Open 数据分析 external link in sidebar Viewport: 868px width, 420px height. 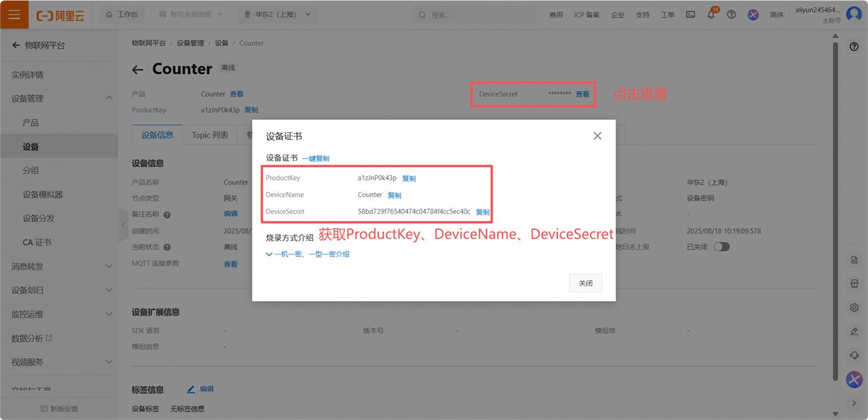click(32, 339)
